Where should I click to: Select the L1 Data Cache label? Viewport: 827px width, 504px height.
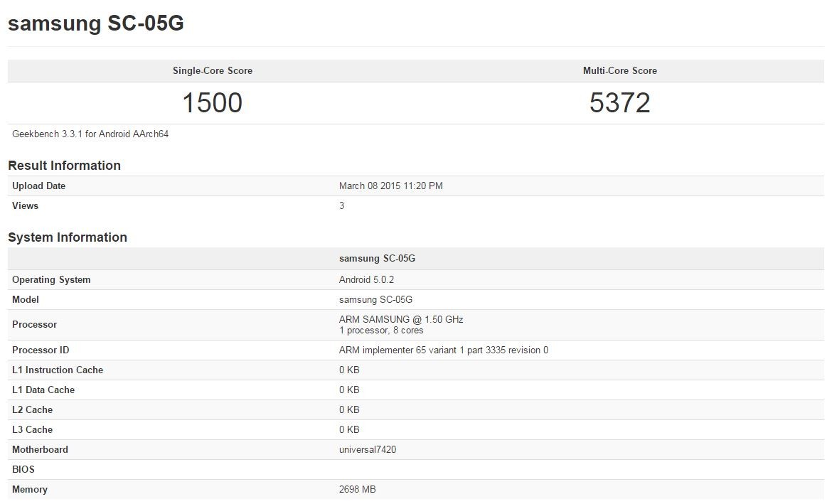click(x=43, y=390)
